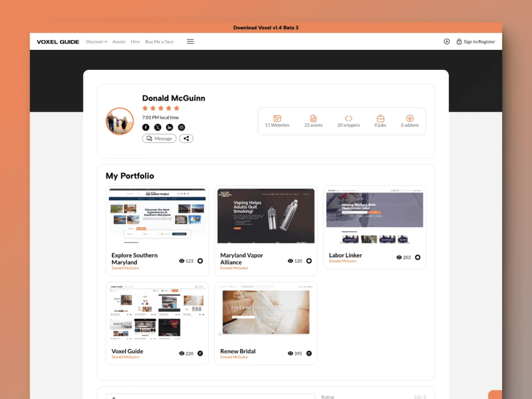Click the share icon button
Image resolution: width=532 pixels, height=399 pixels.
point(186,138)
